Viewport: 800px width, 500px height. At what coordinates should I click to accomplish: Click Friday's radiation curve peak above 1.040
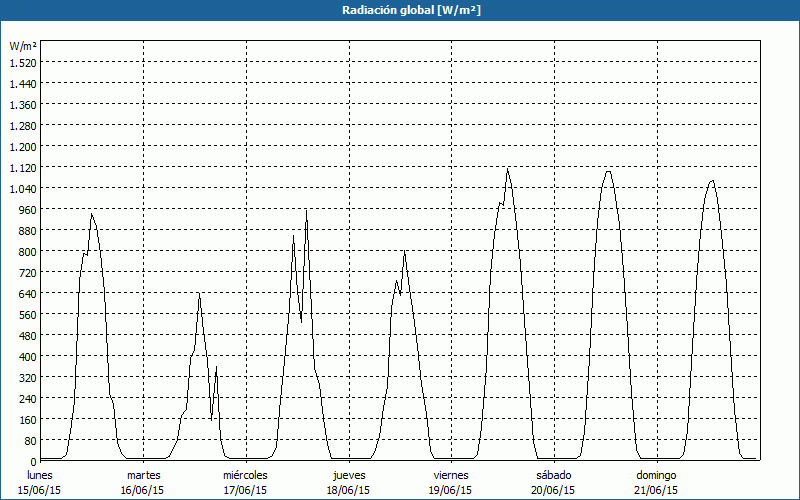pyautogui.click(x=508, y=169)
